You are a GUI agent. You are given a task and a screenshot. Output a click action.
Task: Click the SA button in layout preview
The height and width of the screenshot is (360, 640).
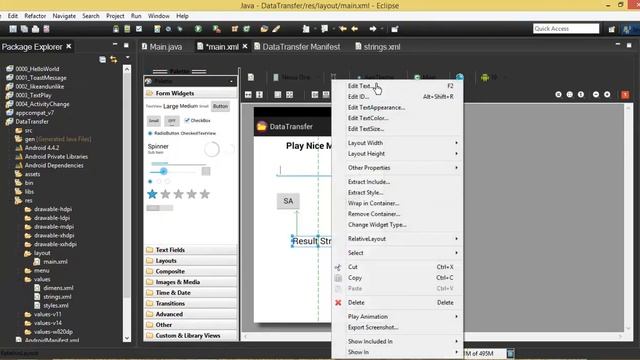288,201
